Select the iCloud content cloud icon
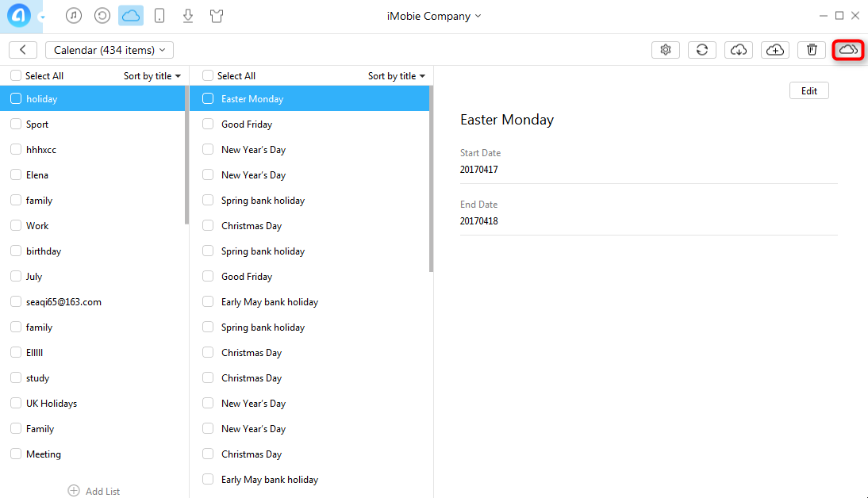Screen dimensions: 868x498 point(131,16)
